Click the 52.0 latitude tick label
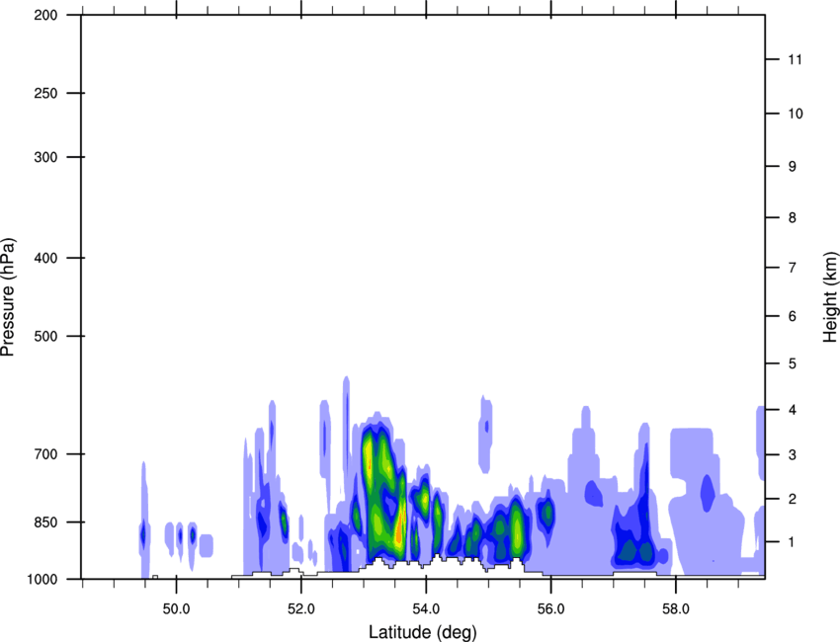The image size is (840, 642). tap(301, 609)
